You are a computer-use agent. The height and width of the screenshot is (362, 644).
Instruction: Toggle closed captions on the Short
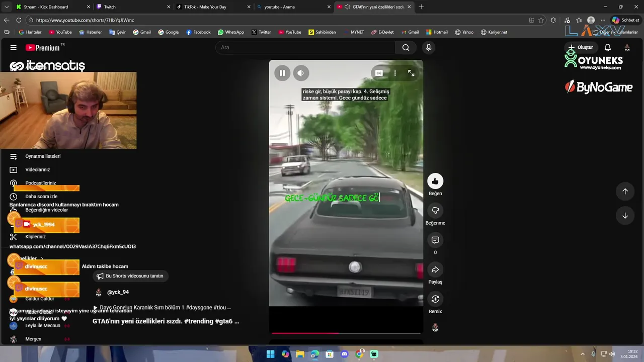(x=379, y=73)
